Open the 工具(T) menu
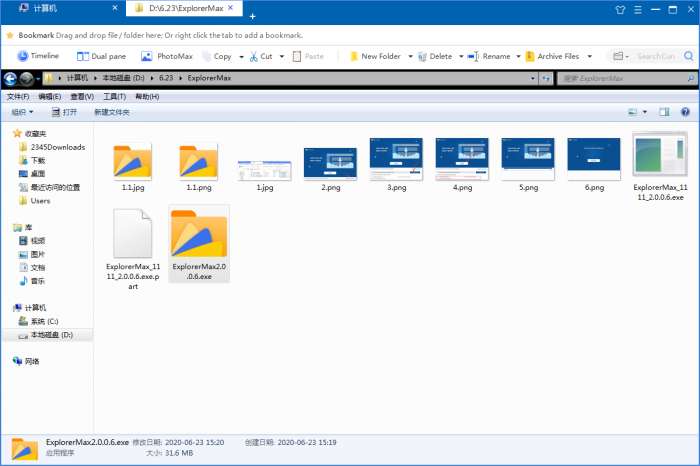 pyautogui.click(x=115, y=96)
